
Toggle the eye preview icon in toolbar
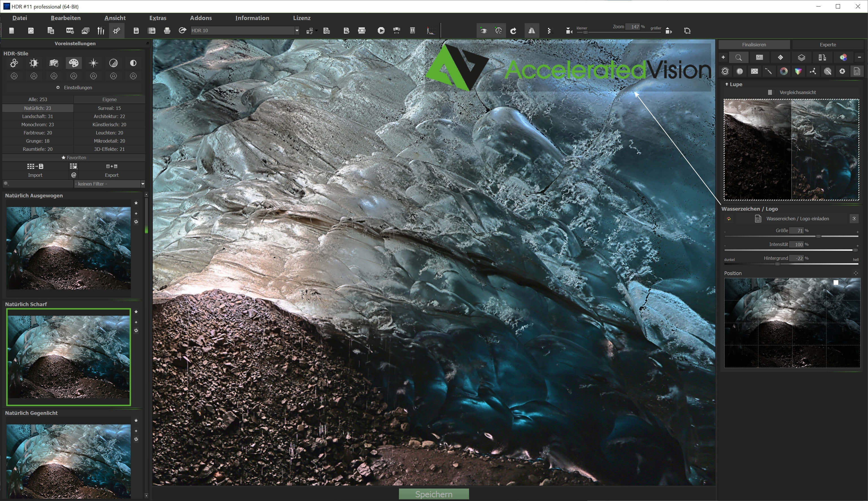484,31
